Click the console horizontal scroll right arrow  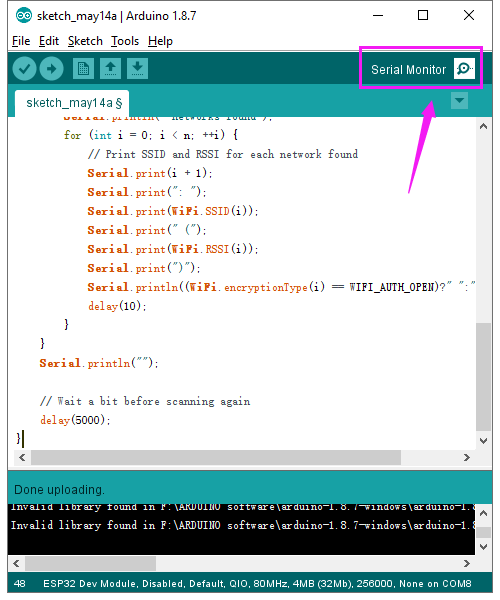pyautogui.click(x=467, y=564)
